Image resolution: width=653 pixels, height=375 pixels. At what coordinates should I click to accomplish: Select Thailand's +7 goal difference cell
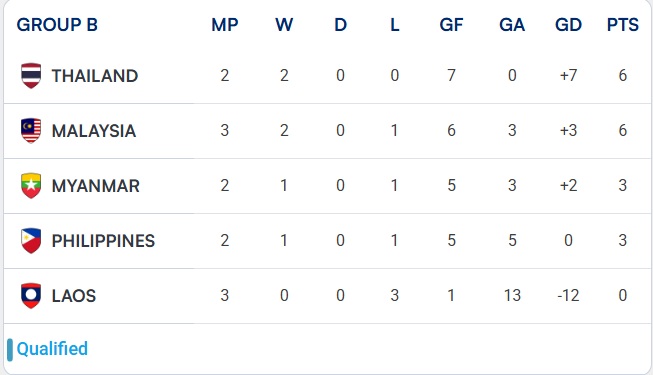[568, 75]
